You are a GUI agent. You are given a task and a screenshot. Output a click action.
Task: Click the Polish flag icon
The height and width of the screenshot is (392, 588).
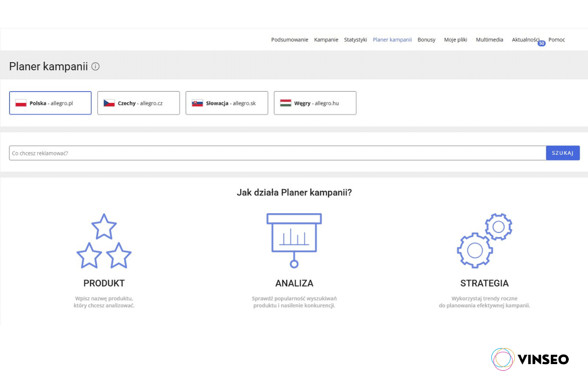21,103
